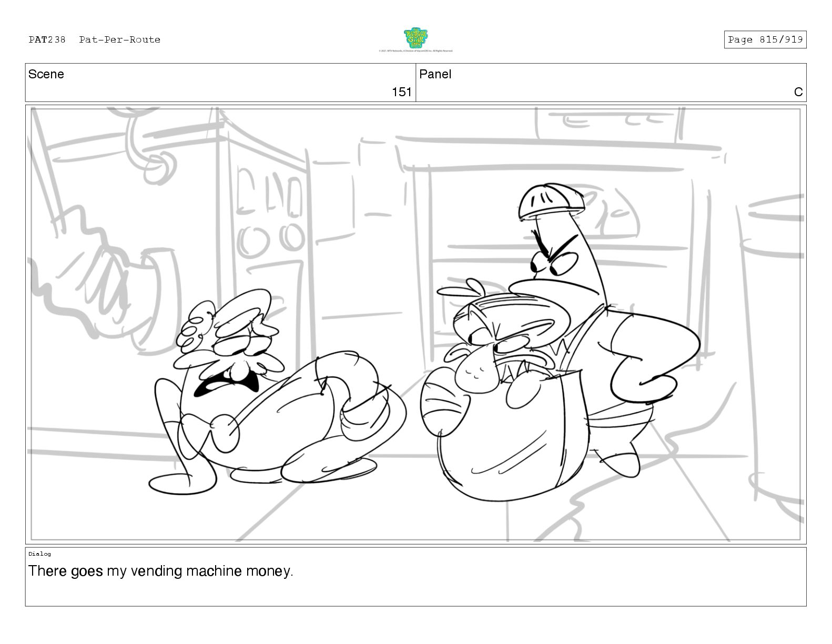832x644 pixels.
Task: Click the Patrick Star Show logo
Action: pyautogui.click(x=415, y=38)
